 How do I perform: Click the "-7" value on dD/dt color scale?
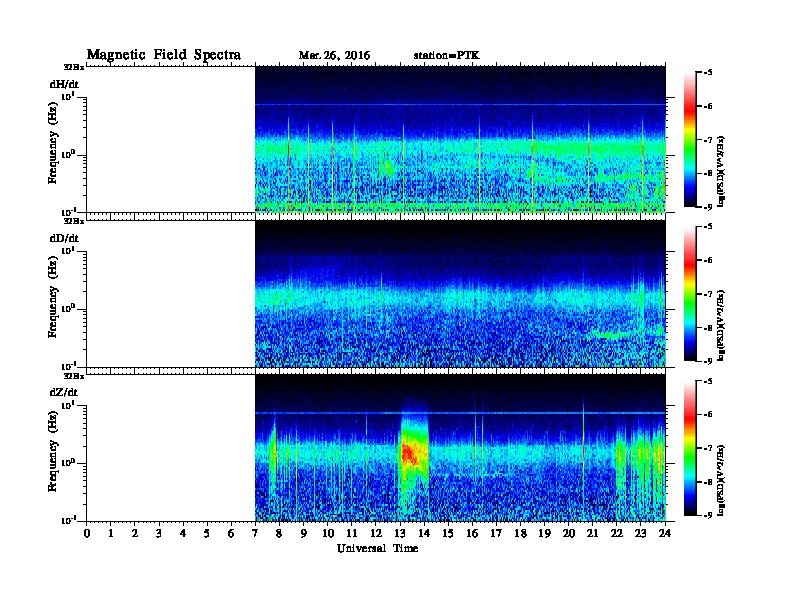[708, 294]
